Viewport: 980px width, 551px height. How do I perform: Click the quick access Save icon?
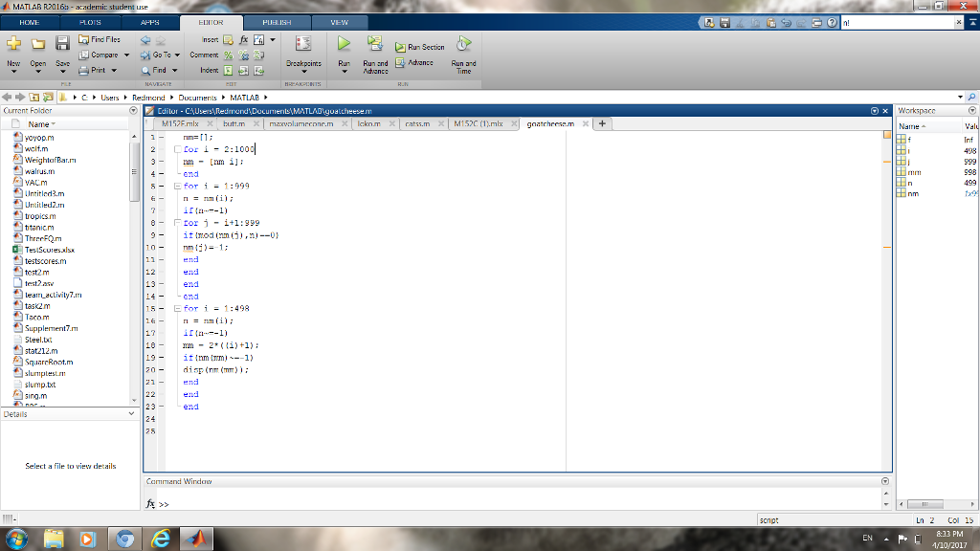pos(725,23)
